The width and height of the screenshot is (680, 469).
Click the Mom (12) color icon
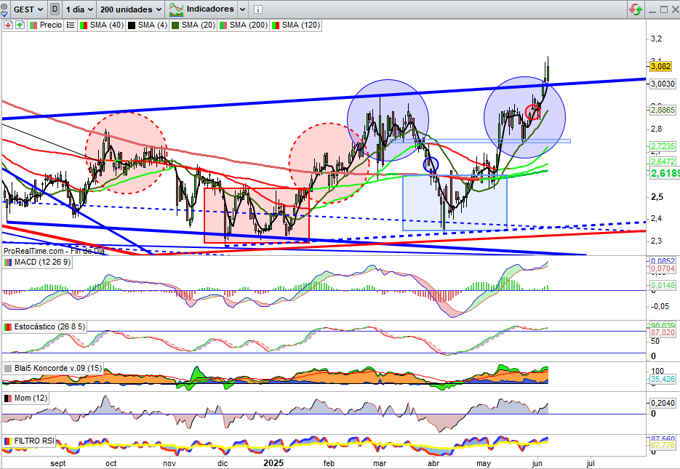(x=8, y=398)
